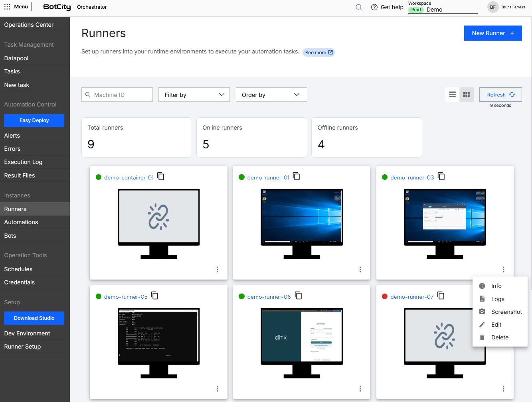
Task: Expand the Order by dropdown
Action: 271,95
